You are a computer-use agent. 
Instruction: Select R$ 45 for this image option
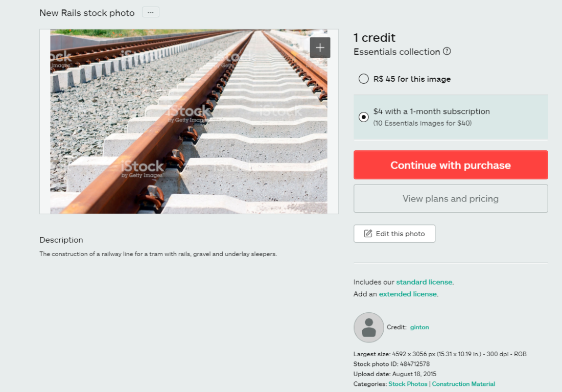coord(363,79)
